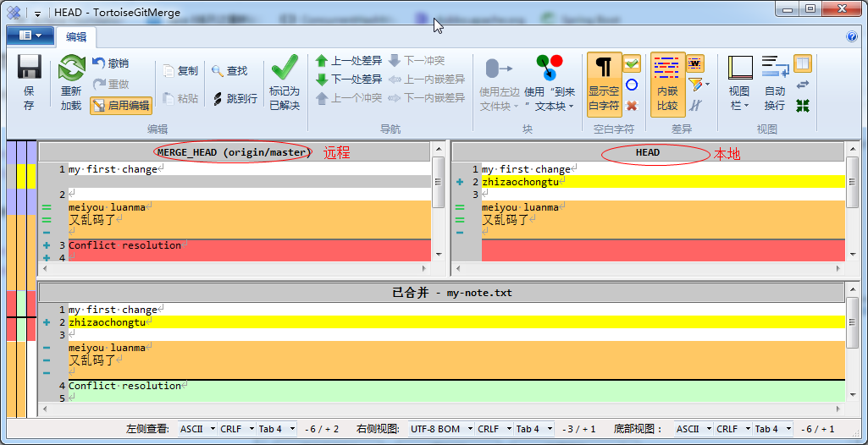Viewport: 868px width, 445px height.
Task: Select the blue circle ignore-whitespace-changes option
Action: [631, 85]
